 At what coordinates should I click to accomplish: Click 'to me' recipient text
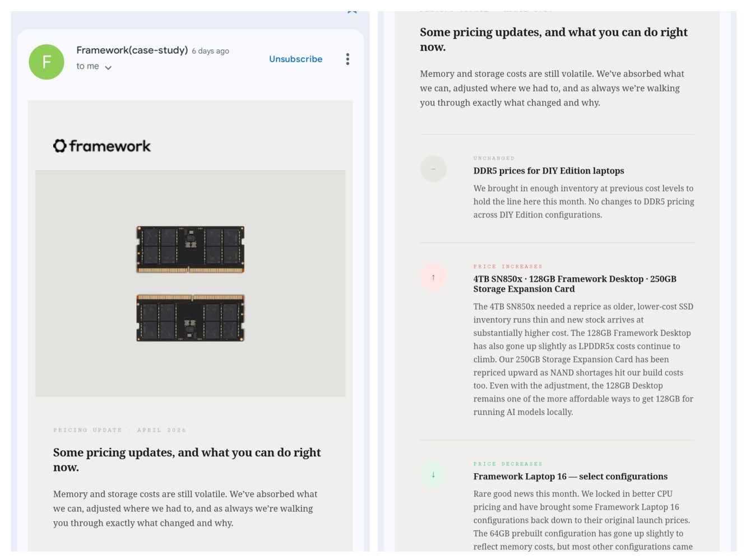click(x=87, y=66)
